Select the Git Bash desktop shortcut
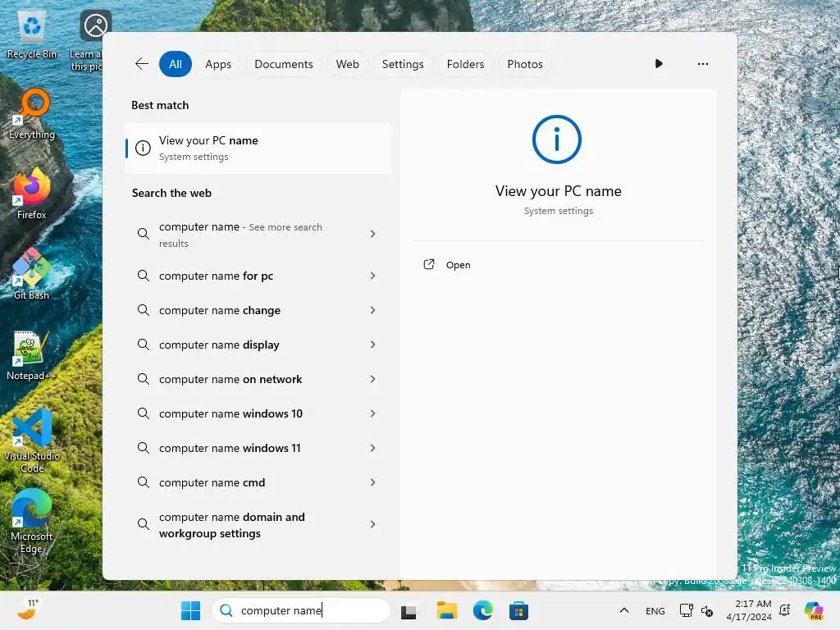The image size is (840, 630). pyautogui.click(x=32, y=274)
